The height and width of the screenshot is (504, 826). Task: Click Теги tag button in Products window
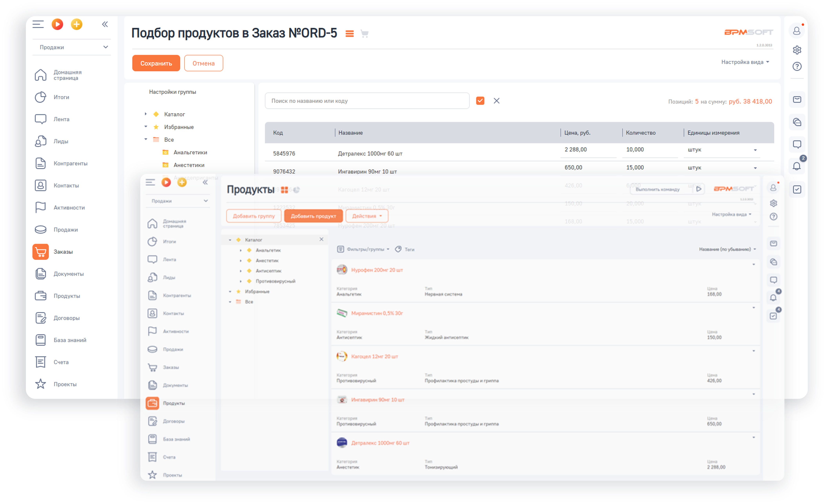405,249
